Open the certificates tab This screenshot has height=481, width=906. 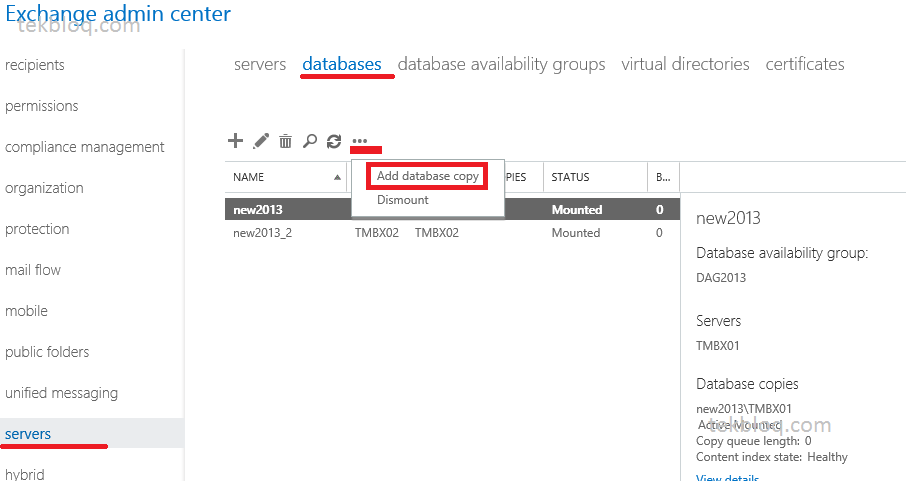(x=805, y=64)
